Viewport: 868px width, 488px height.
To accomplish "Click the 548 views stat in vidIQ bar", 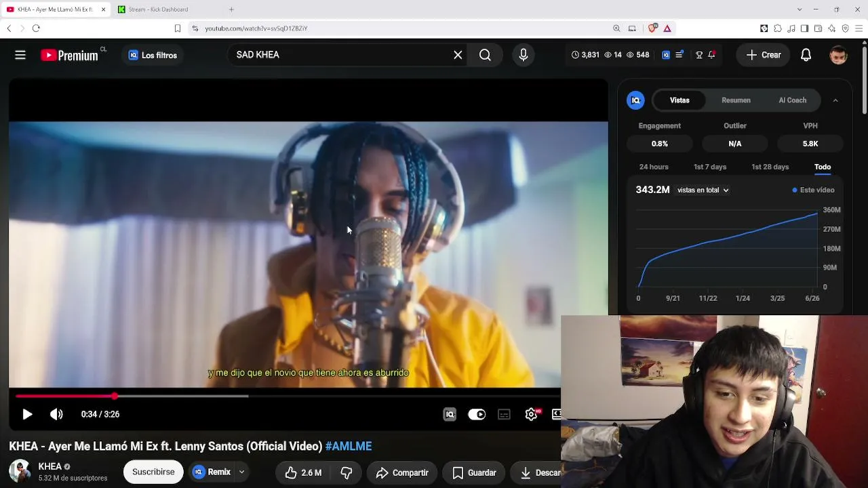I will pyautogui.click(x=637, y=55).
